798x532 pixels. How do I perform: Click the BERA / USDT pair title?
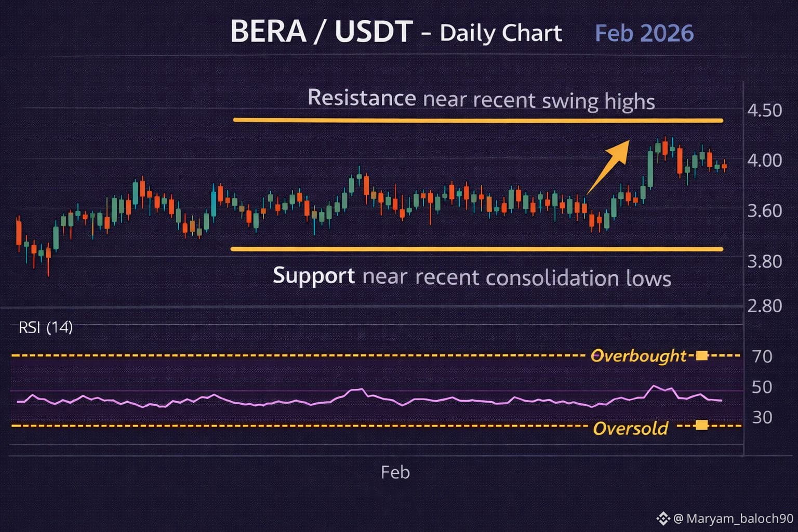322,32
